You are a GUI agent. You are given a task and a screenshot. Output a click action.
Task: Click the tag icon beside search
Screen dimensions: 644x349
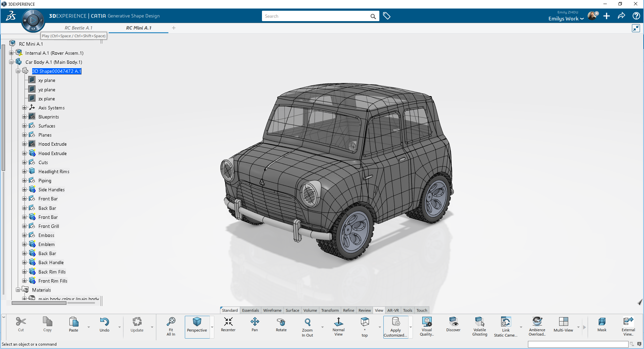point(387,16)
